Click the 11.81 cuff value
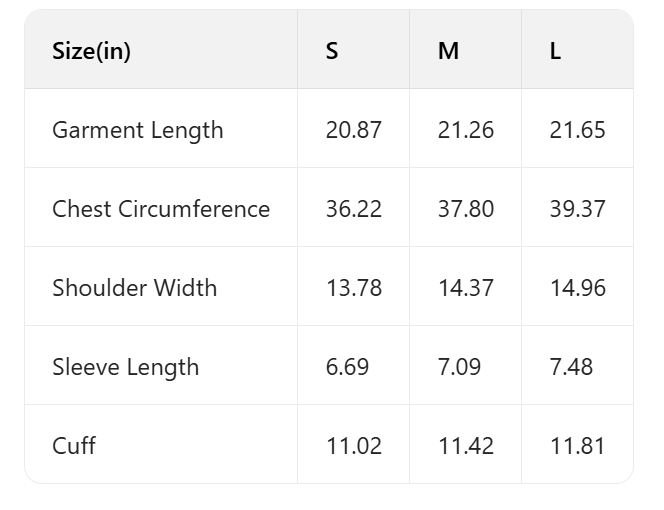This screenshot has width=664, height=510. coord(577,446)
